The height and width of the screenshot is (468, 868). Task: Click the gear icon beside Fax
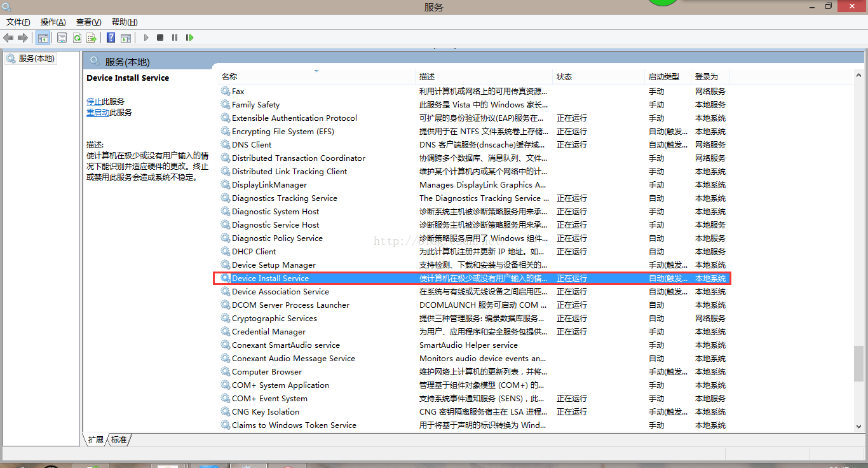point(226,91)
